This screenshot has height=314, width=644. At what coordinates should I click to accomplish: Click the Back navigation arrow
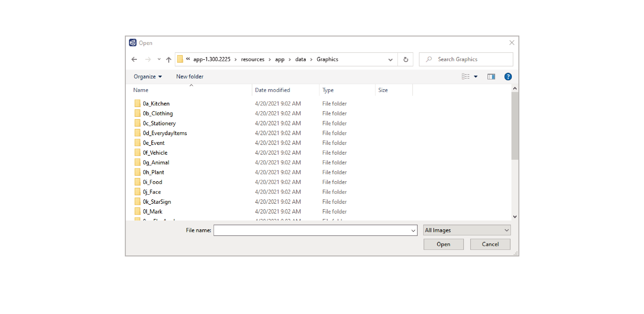point(134,59)
